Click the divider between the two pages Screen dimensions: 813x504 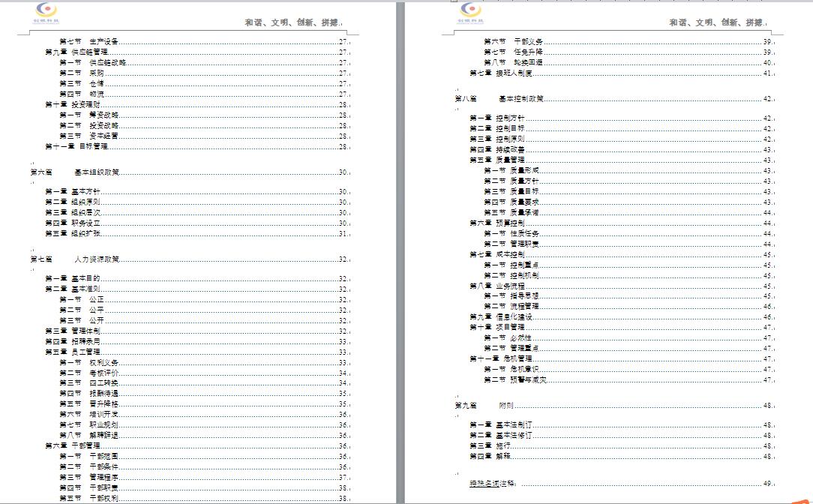[x=401, y=252]
